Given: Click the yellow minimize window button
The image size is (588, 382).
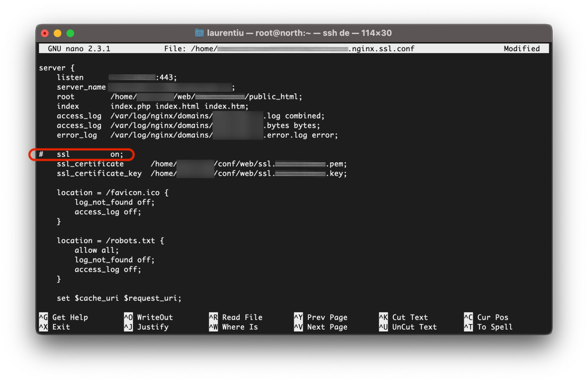Looking at the screenshot, I should point(58,33).
